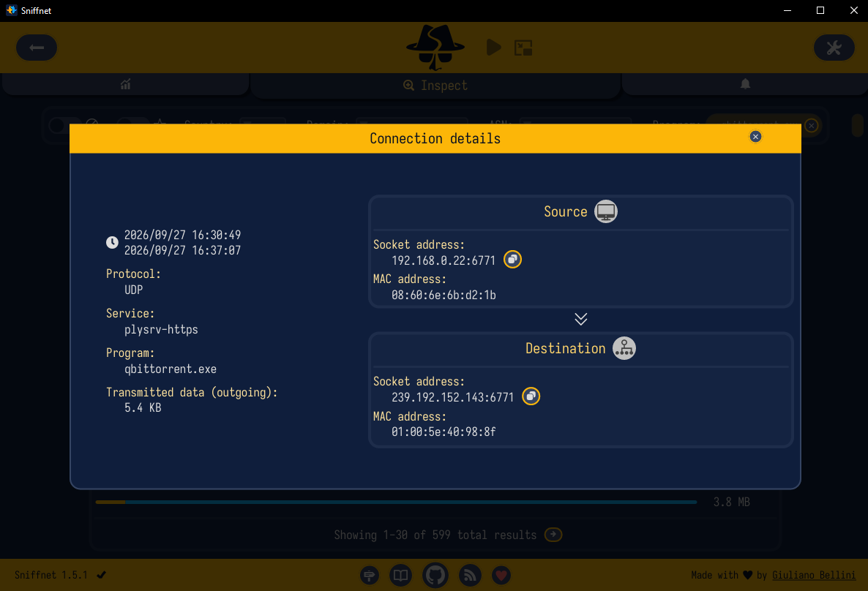Click the "Connection details" title

pos(435,138)
